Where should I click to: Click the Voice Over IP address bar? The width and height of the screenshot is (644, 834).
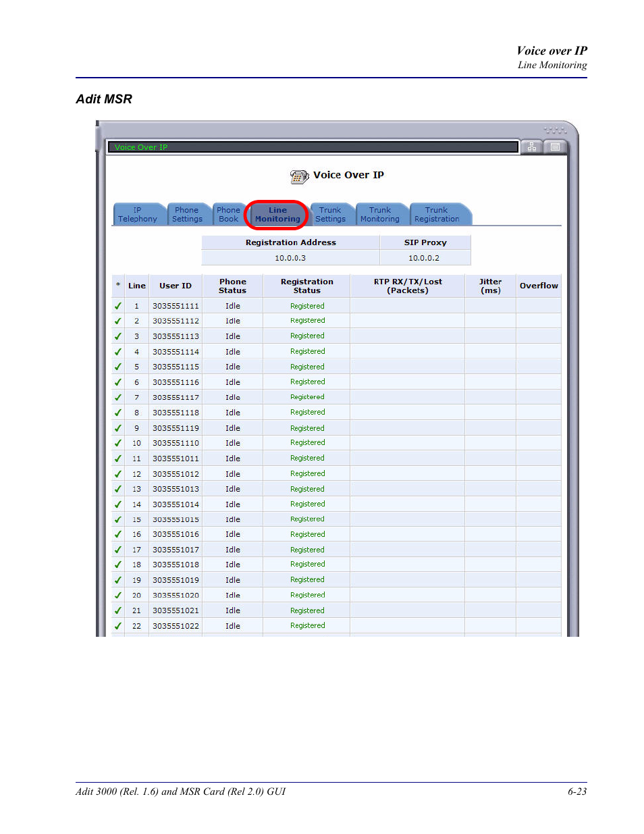coord(313,147)
